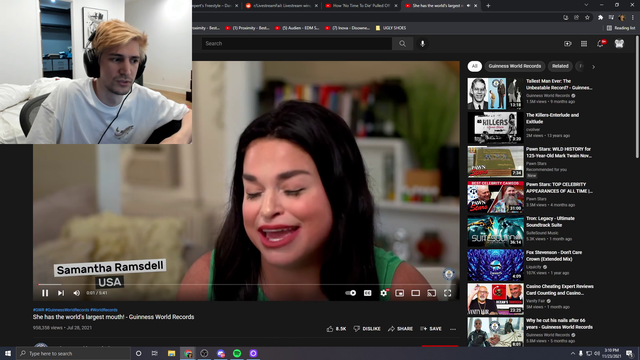Image resolution: width=640 pixels, height=360 pixels.
Task: Pause the YouTube video
Action: click(x=45, y=293)
